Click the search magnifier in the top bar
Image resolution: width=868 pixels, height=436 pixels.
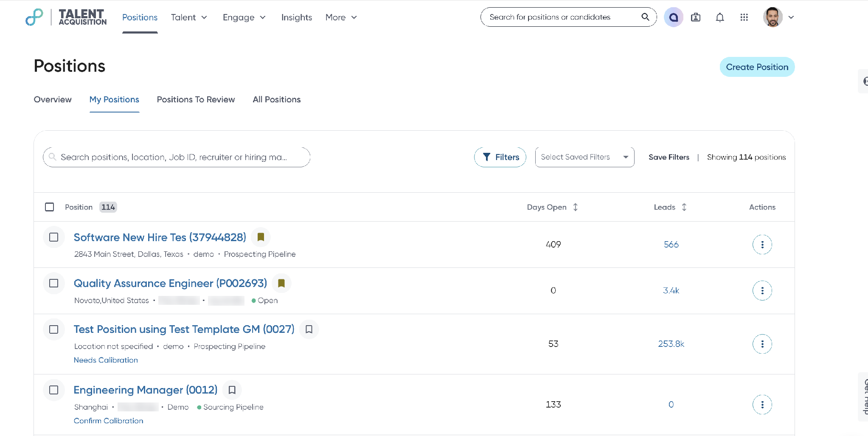tap(645, 17)
